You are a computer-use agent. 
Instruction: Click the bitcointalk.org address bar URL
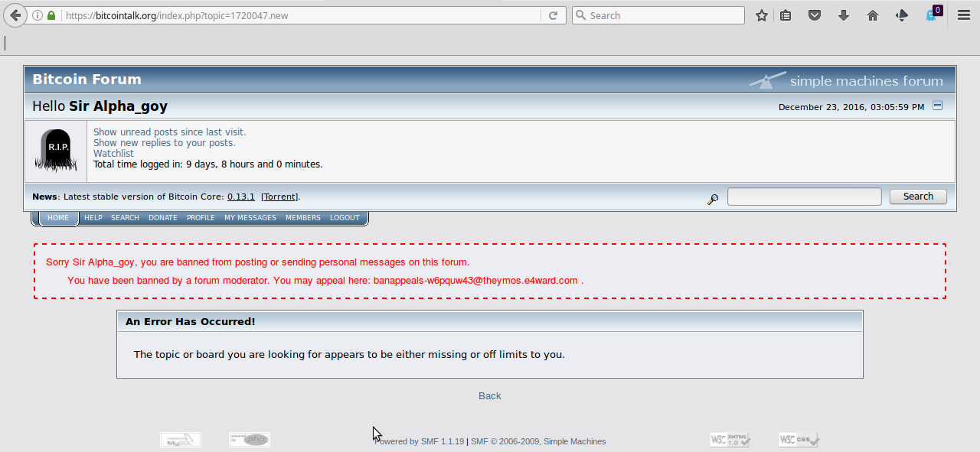[x=177, y=15]
